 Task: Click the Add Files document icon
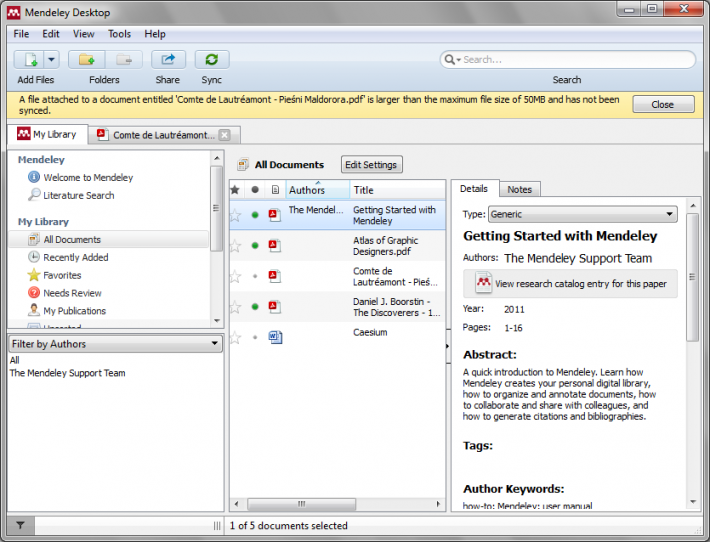[x=30, y=59]
